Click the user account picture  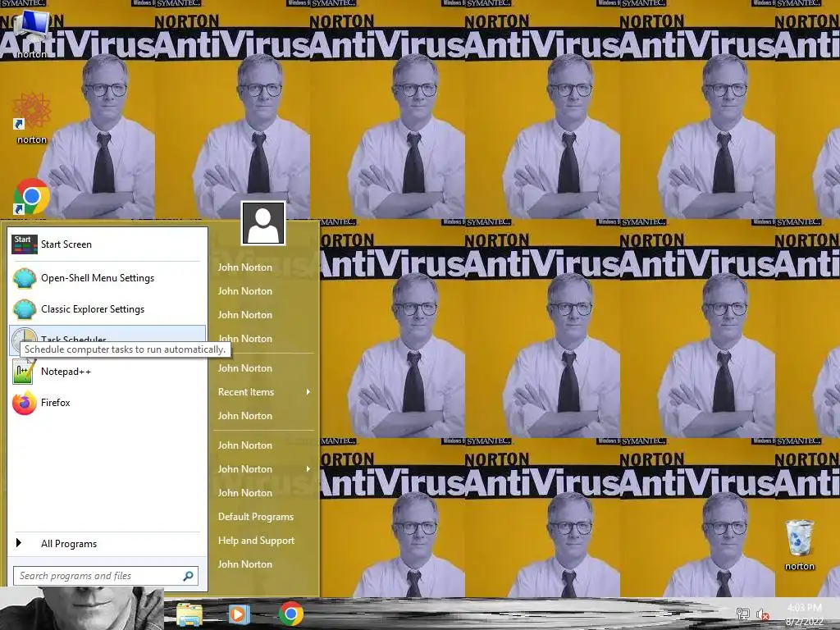[x=263, y=223]
